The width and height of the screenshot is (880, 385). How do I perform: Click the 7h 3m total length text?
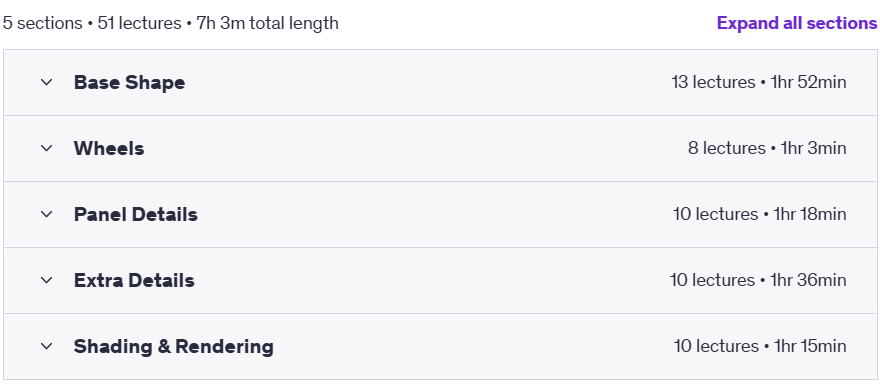coord(268,23)
